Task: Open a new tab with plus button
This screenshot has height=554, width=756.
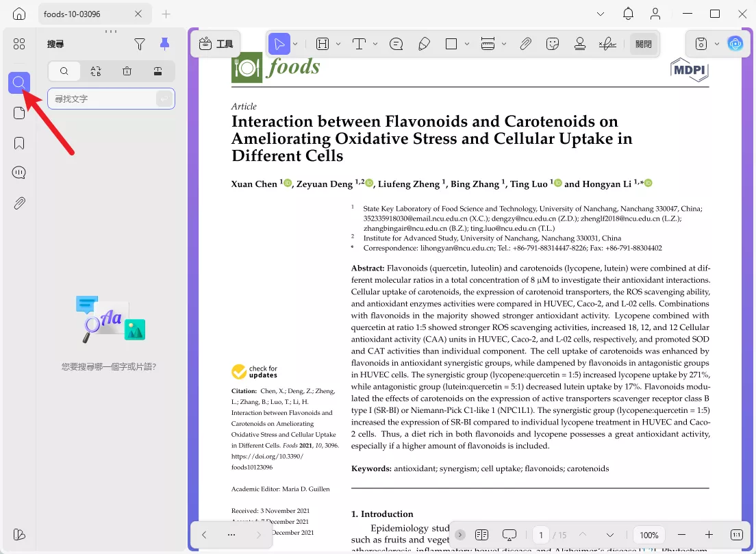Action: pos(166,14)
